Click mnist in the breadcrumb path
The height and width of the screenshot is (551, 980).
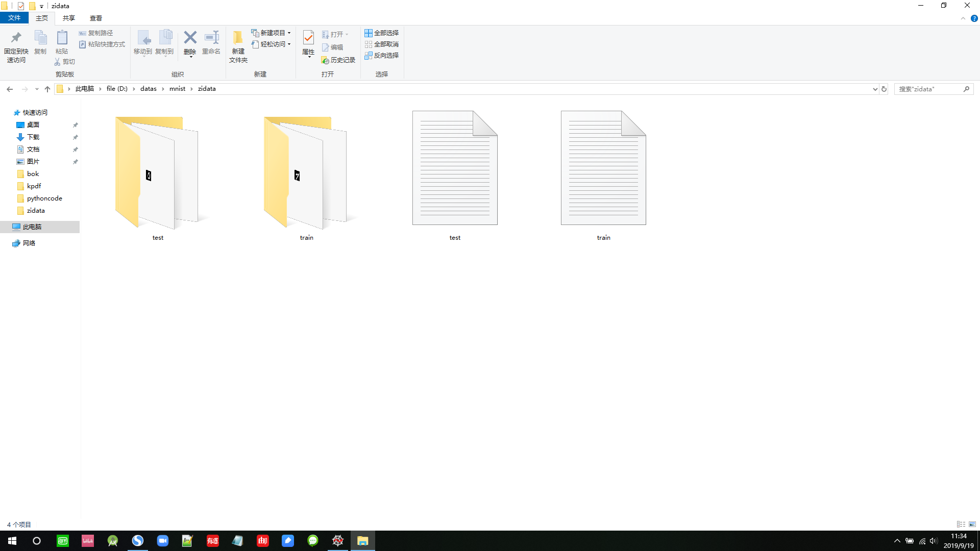click(177, 89)
